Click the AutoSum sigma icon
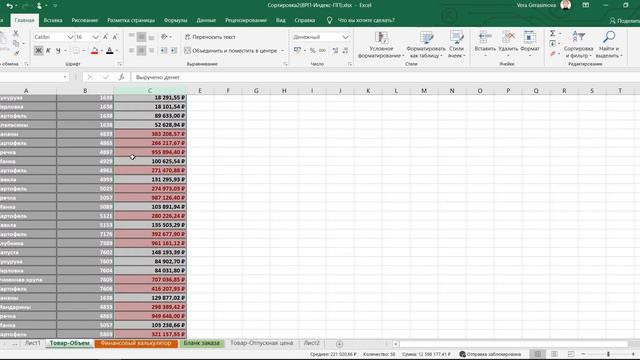Screen dimensions: 640x360 (552, 33)
